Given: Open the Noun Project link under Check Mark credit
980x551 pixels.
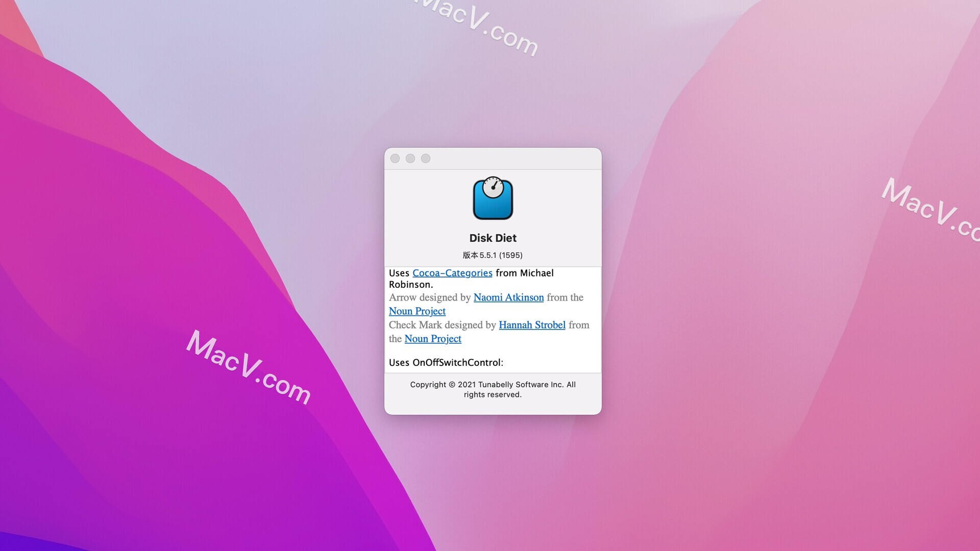Looking at the screenshot, I should click(433, 339).
